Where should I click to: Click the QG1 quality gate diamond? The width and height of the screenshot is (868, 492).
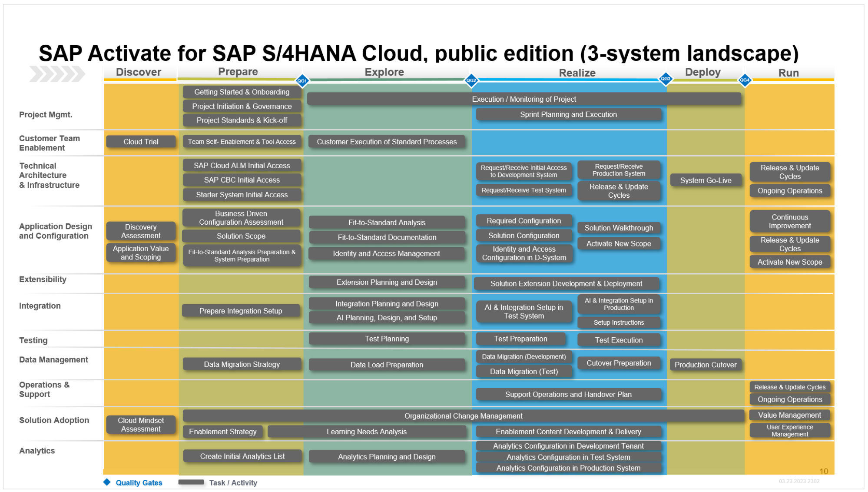(x=302, y=80)
